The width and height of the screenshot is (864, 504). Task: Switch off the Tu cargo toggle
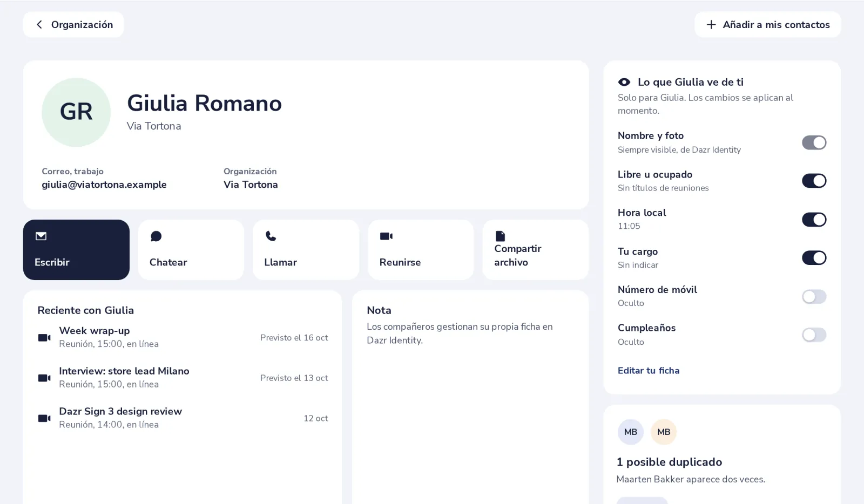pyautogui.click(x=814, y=258)
